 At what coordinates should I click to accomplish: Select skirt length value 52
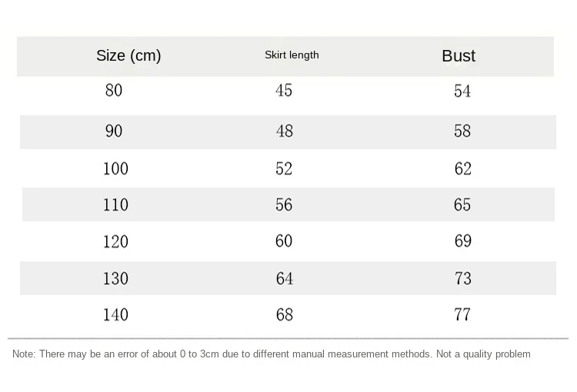pyautogui.click(x=284, y=169)
